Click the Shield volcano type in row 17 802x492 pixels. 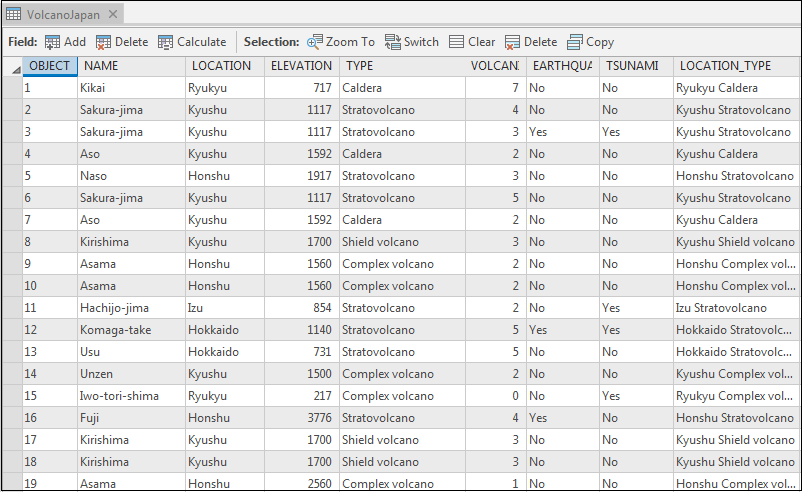pyautogui.click(x=402, y=440)
